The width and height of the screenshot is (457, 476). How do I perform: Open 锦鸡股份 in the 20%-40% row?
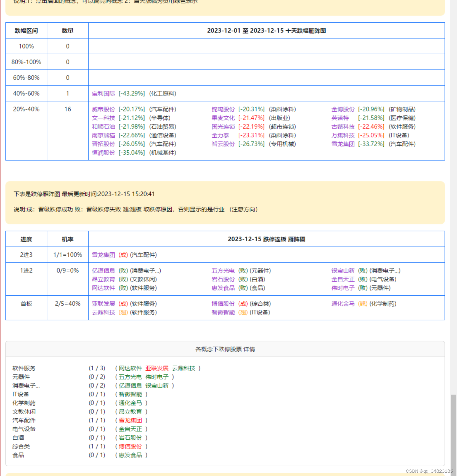tap(223, 109)
